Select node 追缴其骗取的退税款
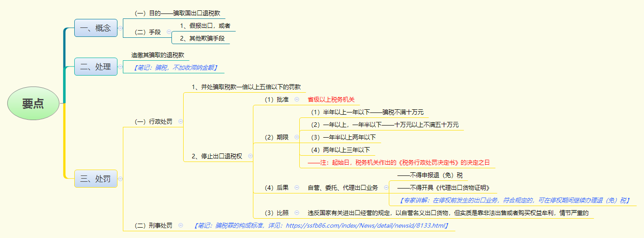This screenshot has width=644, height=238. tap(158, 55)
